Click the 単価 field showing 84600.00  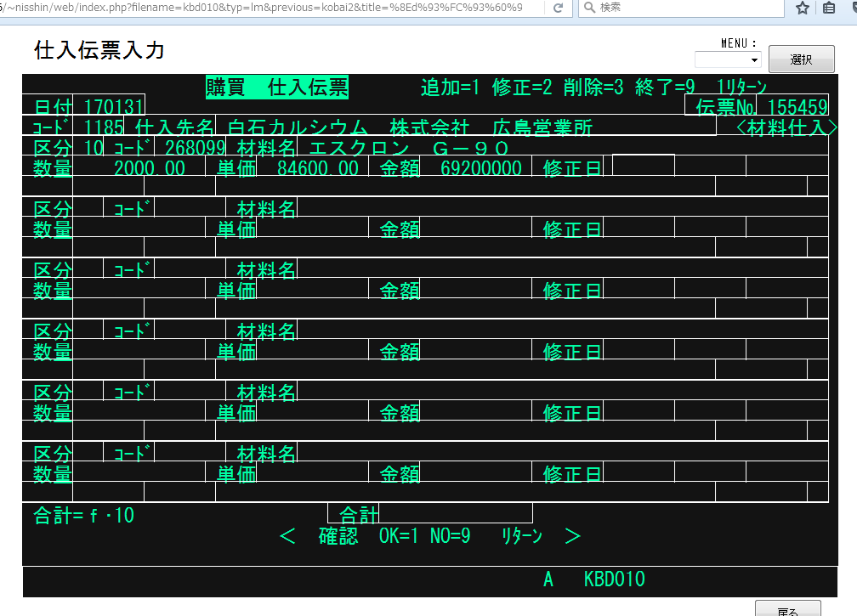(318, 168)
